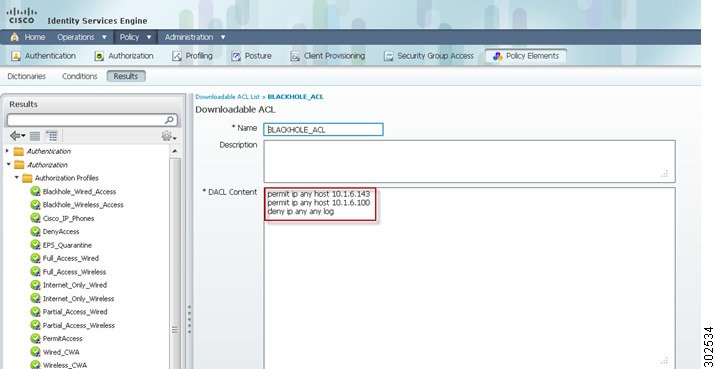Click the Client Provisioning tab icon

point(295,56)
